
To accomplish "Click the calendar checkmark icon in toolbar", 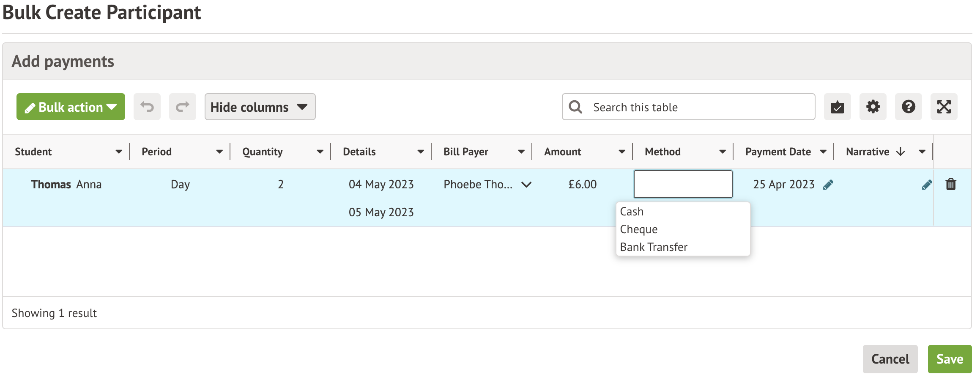I will click(837, 107).
